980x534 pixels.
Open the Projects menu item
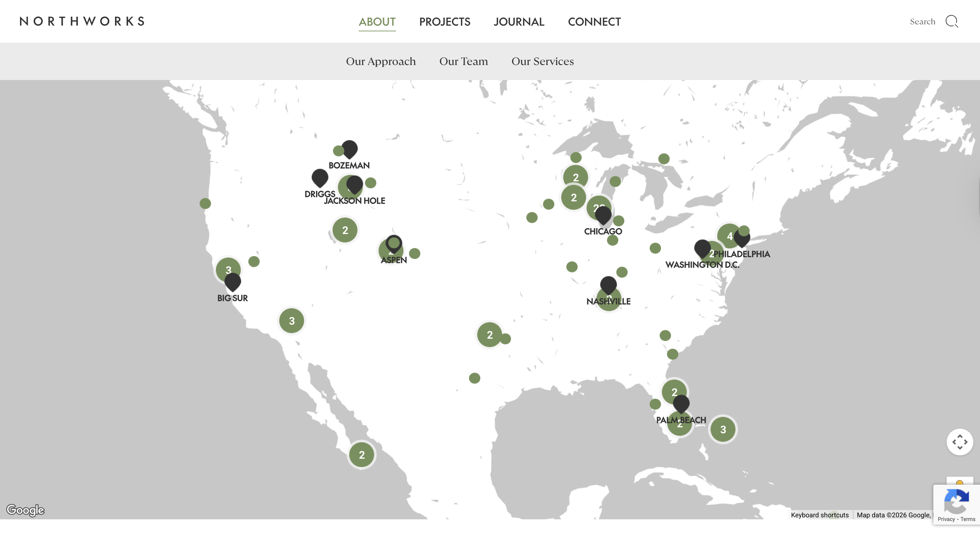coord(444,22)
